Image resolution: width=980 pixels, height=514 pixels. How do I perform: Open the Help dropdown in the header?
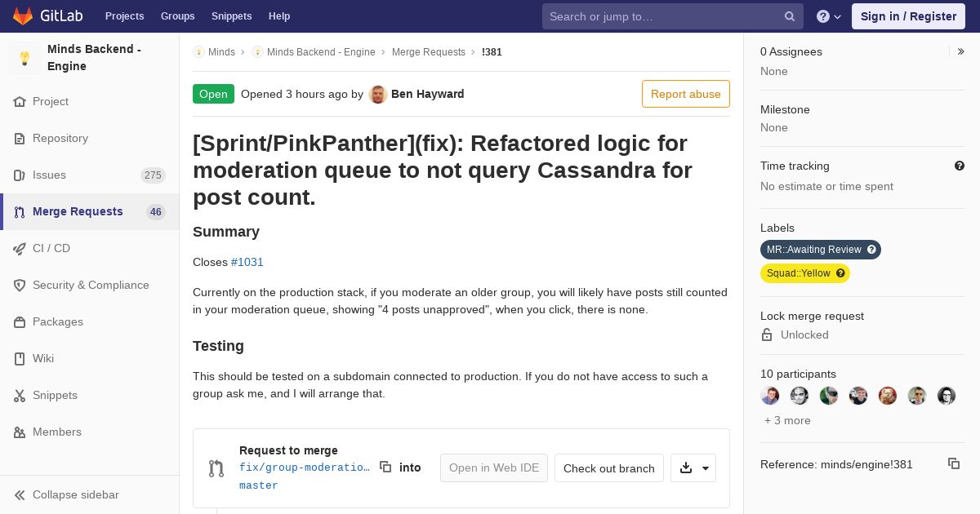(x=829, y=16)
